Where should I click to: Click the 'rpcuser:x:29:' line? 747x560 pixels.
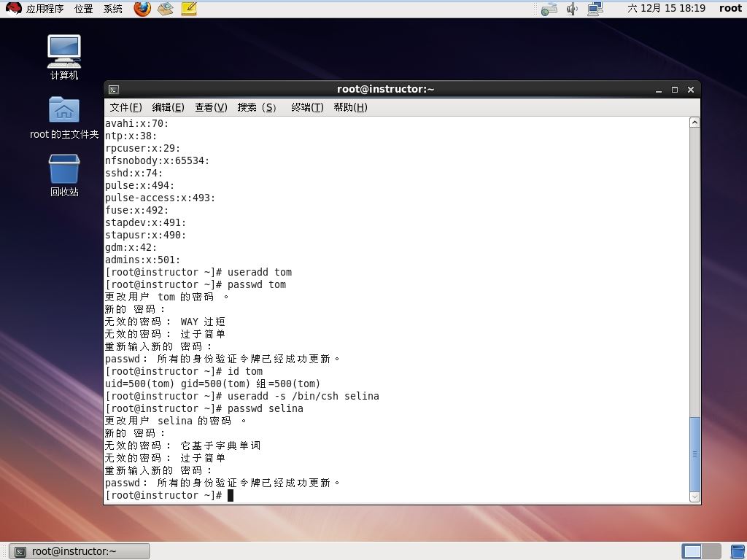pyautogui.click(x=142, y=149)
